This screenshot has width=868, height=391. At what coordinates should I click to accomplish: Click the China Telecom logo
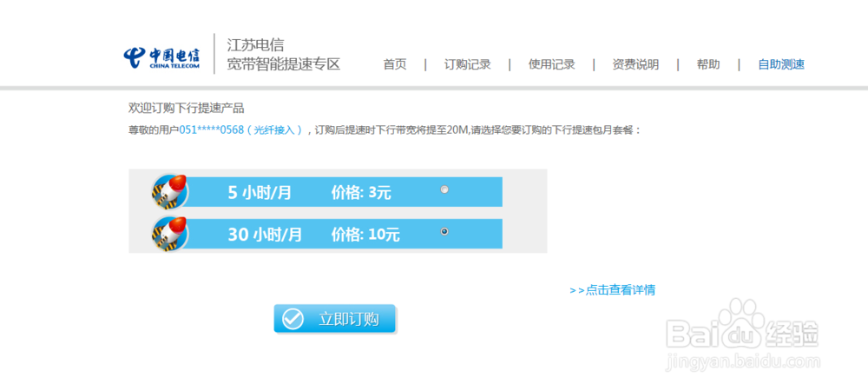coord(161,57)
